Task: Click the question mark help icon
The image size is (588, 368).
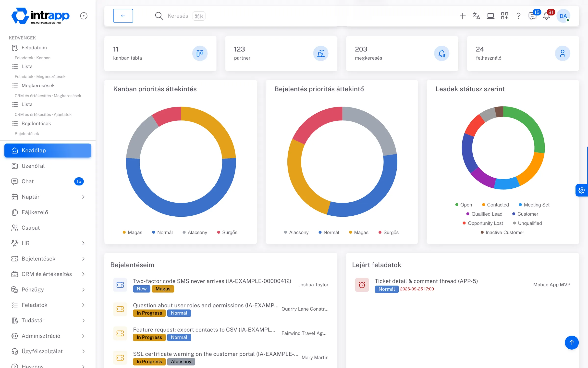Action: click(518, 16)
